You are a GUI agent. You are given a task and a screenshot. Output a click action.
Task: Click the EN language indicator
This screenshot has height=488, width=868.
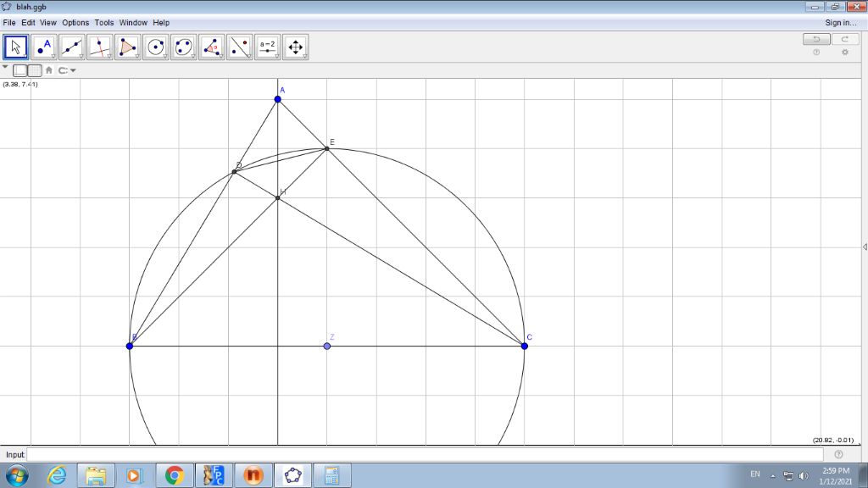click(754, 474)
